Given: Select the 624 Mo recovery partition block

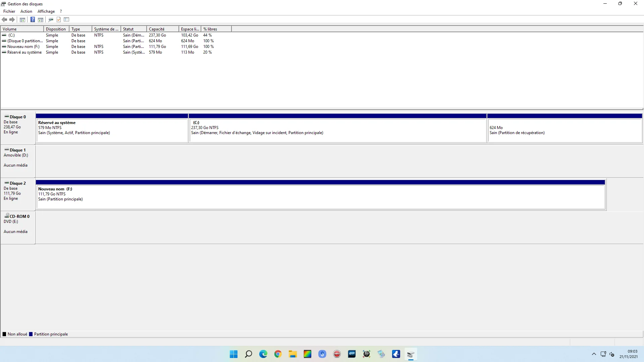Looking at the screenshot, I should coord(565,130).
